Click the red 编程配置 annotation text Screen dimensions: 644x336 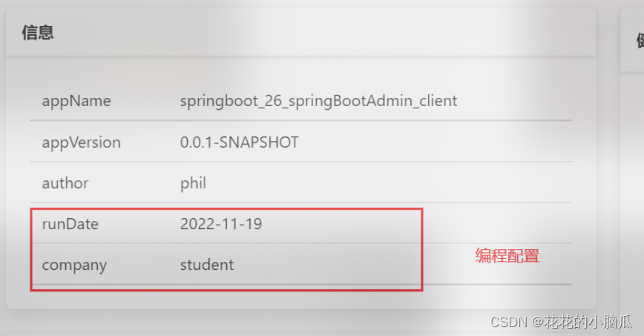click(x=507, y=256)
